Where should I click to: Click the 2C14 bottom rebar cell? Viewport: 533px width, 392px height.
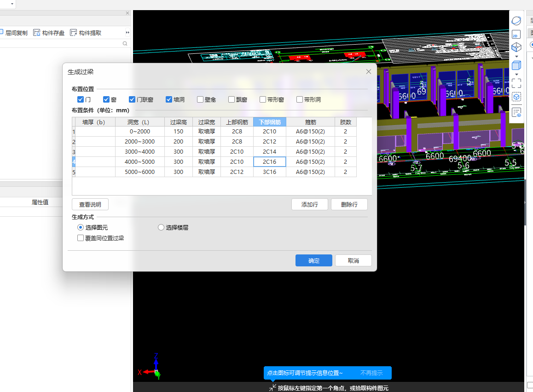pos(270,152)
